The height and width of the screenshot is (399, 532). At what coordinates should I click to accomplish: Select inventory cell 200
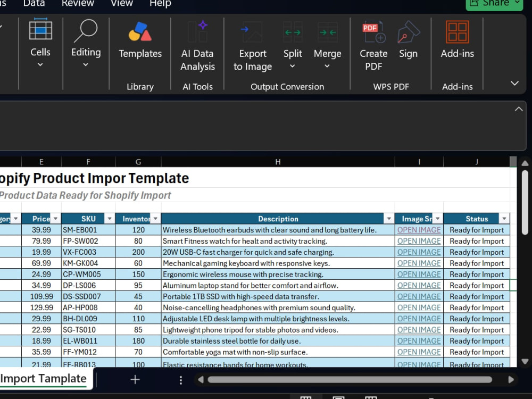[138, 252]
